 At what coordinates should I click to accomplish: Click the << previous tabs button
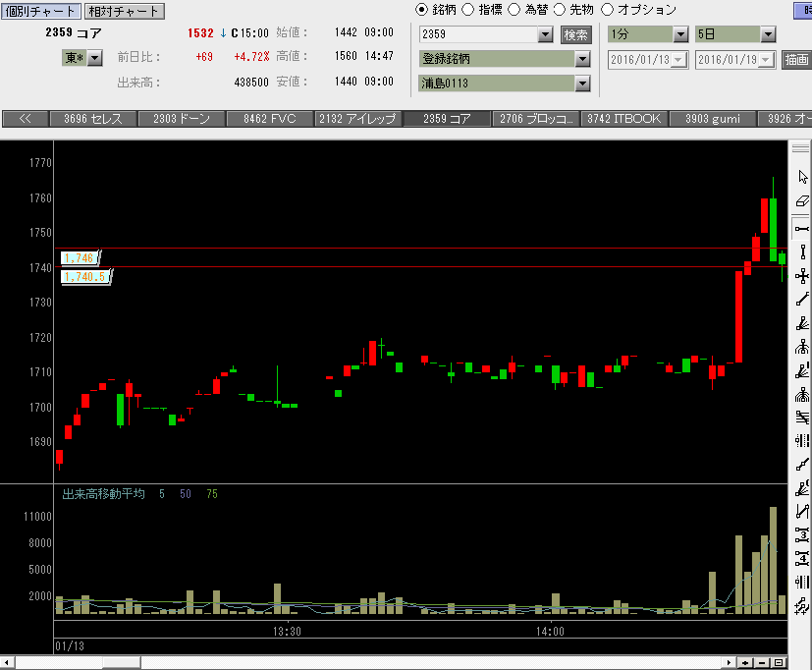click(25, 119)
